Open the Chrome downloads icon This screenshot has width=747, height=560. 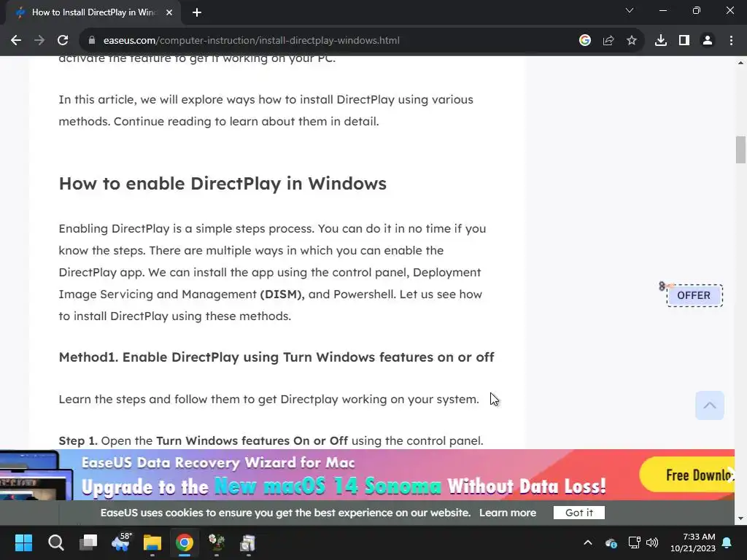click(x=661, y=41)
